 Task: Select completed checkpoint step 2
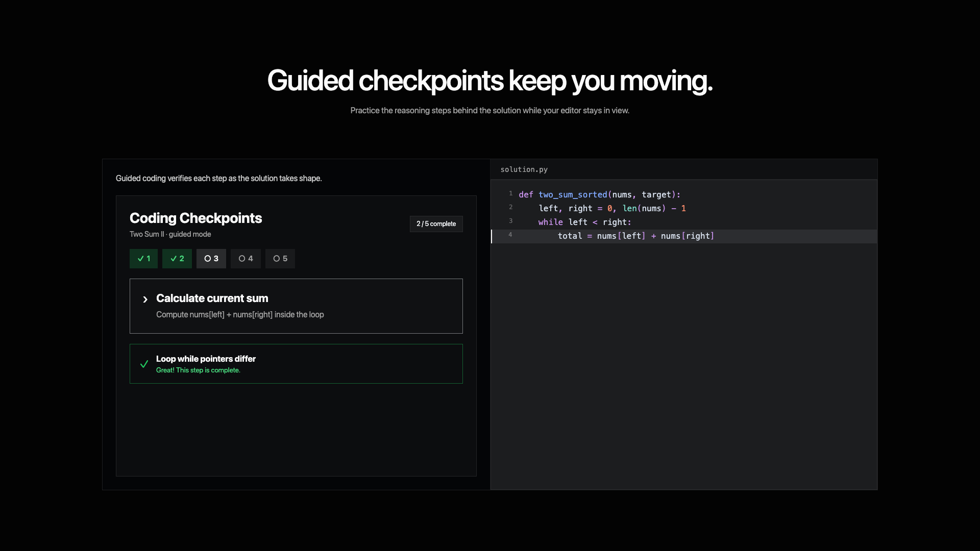point(177,259)
